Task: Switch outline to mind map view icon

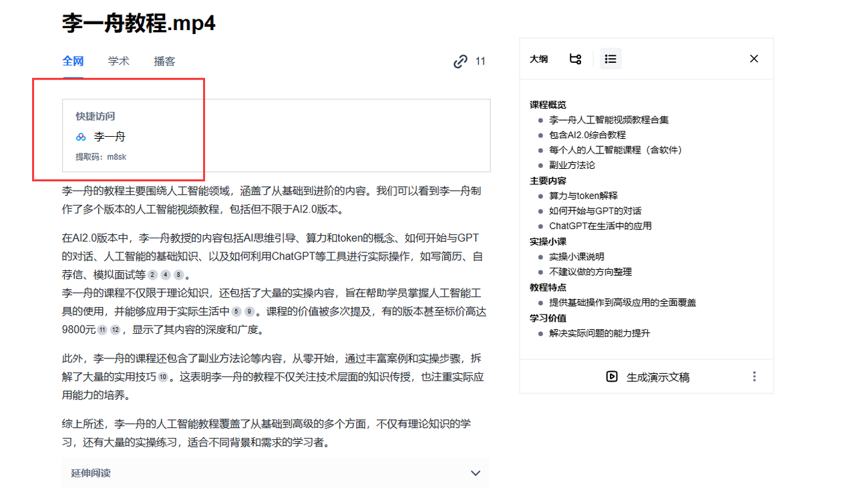Action: (x=575, y=59)
